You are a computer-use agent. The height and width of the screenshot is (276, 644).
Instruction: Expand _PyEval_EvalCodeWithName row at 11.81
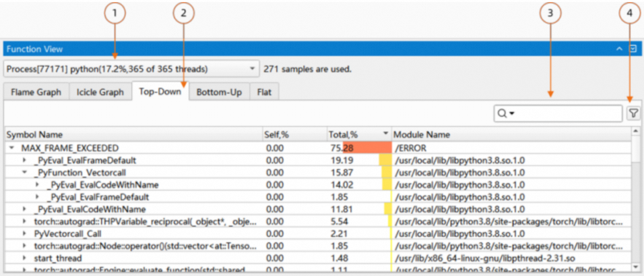click(25, 209)
